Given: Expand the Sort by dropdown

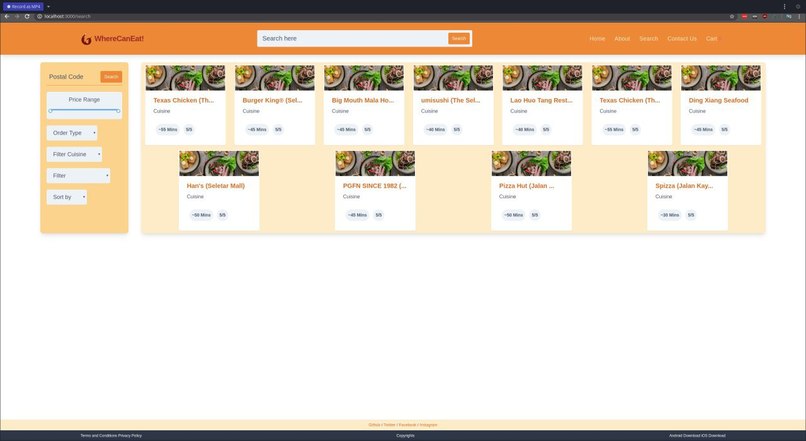Looking at the screenshot, I should click(x=67, y=197).
